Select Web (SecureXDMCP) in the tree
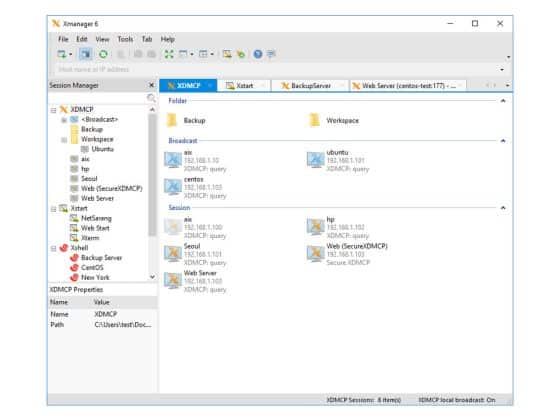This screenshot has width=560, height=420. 111,188
